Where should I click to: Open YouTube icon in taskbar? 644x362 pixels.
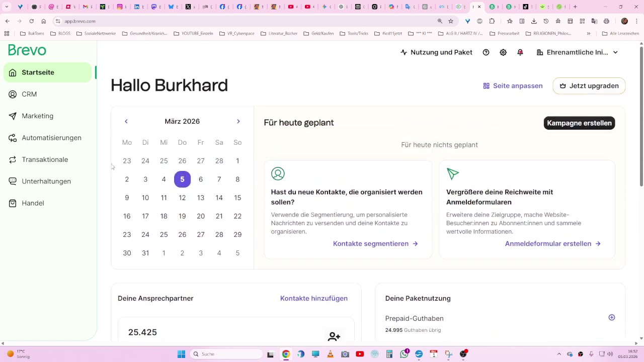(360, 354)
